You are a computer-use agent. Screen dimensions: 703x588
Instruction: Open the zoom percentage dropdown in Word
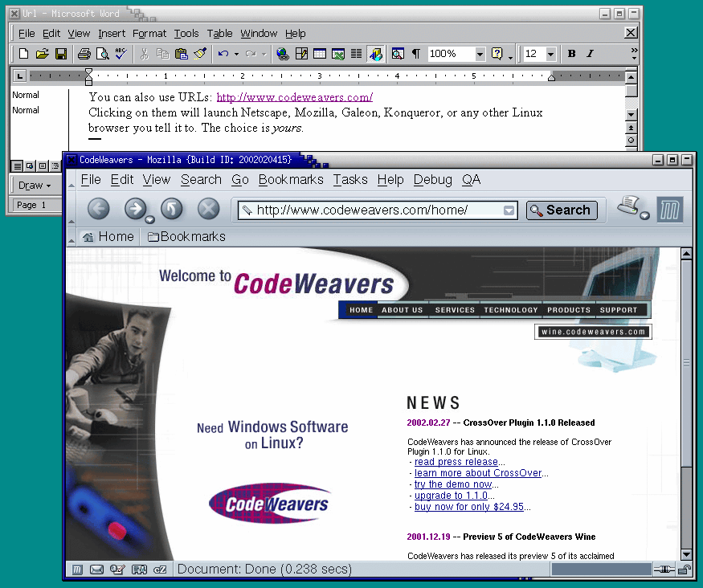point(478,53)
